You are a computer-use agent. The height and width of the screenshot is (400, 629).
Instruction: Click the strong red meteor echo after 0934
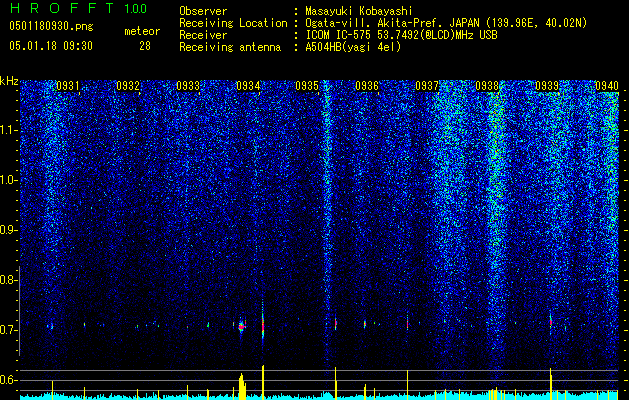click(x=263, y=325)
